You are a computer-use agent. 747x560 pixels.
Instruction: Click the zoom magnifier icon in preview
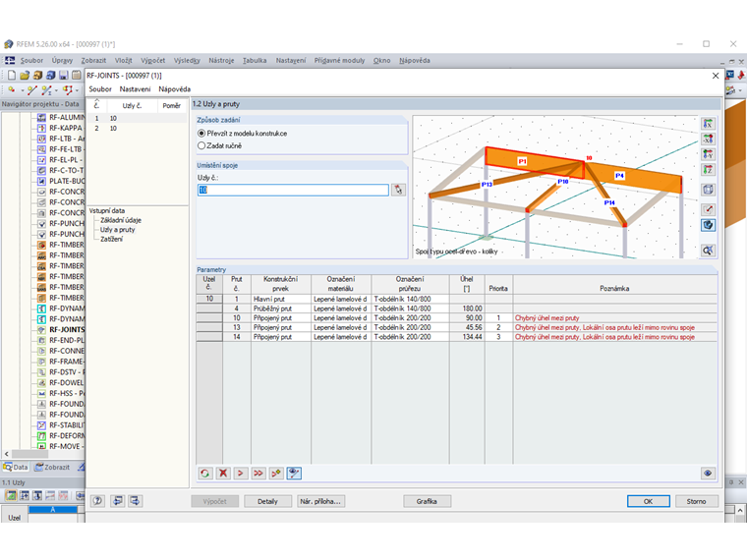pyautogui.click(x=708, y=250)
